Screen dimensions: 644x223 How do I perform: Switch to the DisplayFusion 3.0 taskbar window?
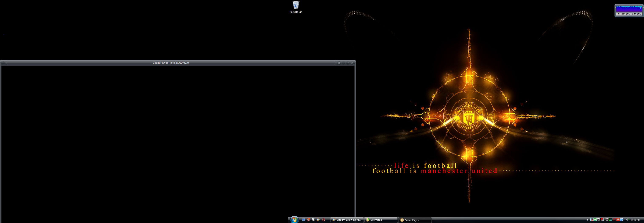347,220
